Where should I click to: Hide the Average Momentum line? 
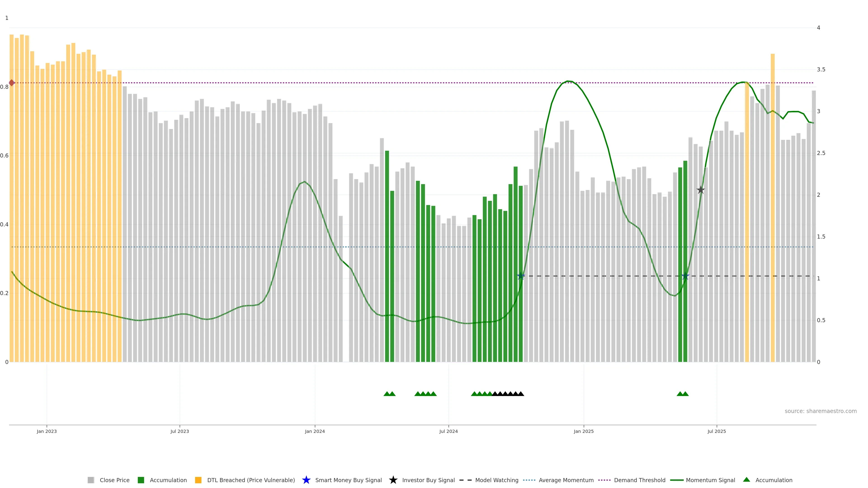click(566, 480)
